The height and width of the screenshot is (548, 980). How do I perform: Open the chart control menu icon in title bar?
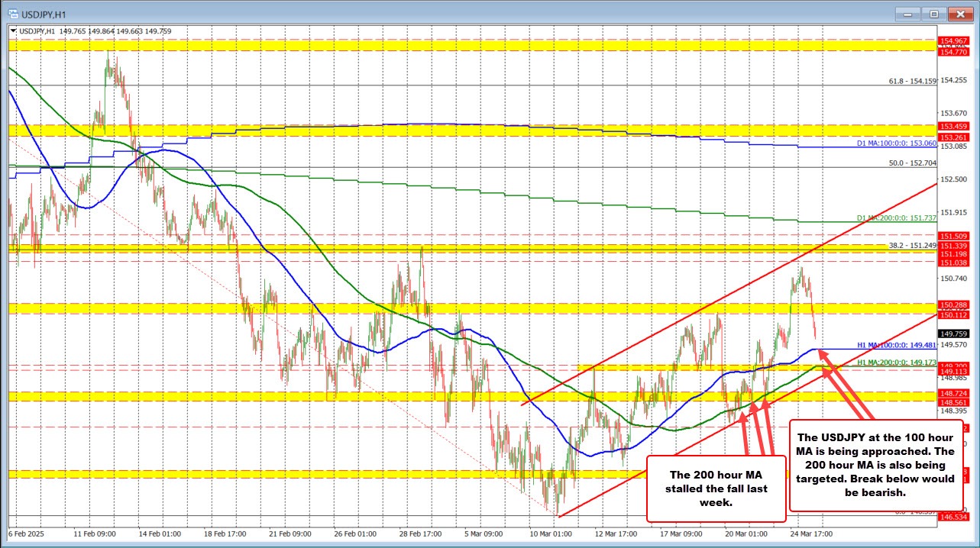[x=14, y=13]
